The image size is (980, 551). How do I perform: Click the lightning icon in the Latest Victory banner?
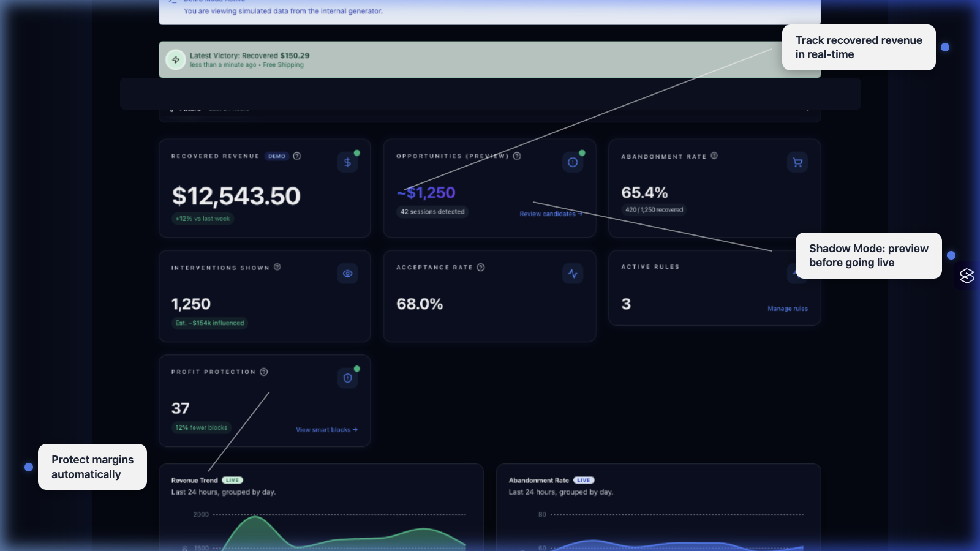click(176, 59)
